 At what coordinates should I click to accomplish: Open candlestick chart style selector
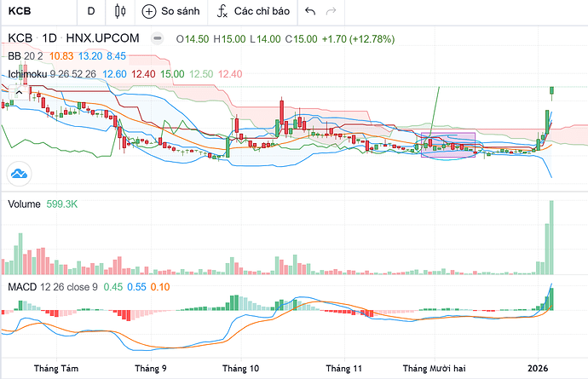click(120, 11)
